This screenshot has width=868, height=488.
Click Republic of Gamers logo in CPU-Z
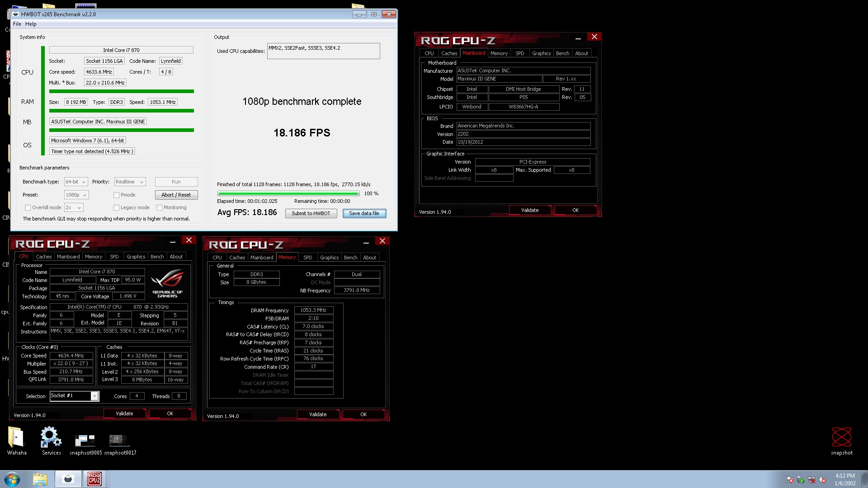pos(167,283)
